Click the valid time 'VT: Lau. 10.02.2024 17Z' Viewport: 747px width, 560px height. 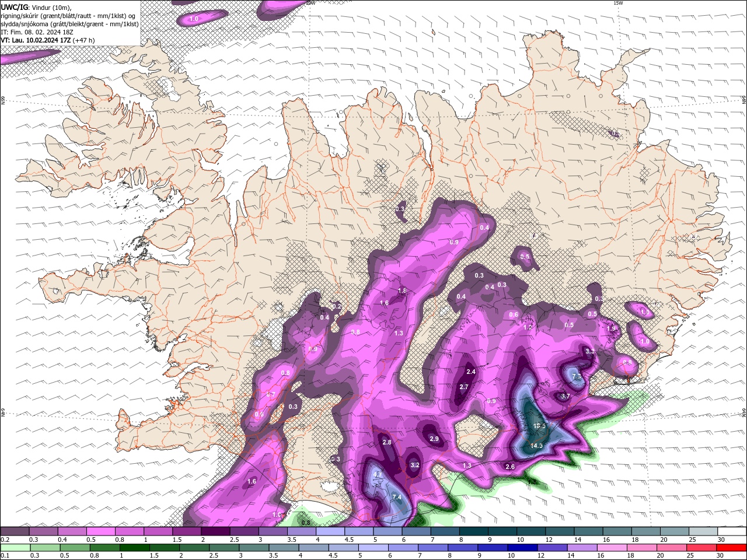[36, 40]
